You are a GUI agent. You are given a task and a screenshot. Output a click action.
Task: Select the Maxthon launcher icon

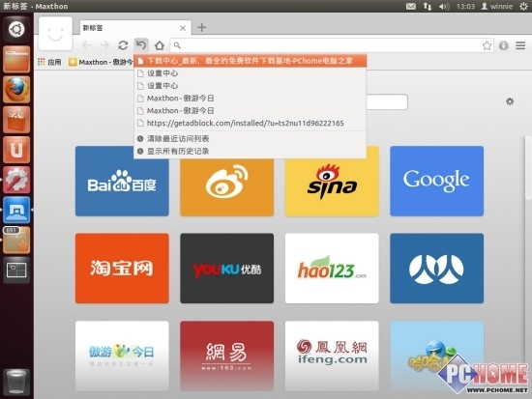pyautogui.click(x=16, y=210)
